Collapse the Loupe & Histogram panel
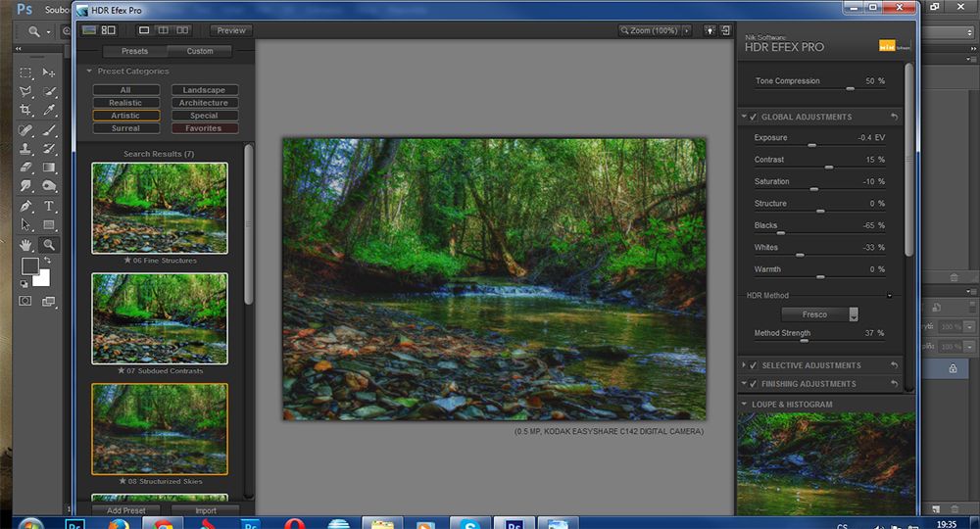Screen dimensions: 980x529 744,404
